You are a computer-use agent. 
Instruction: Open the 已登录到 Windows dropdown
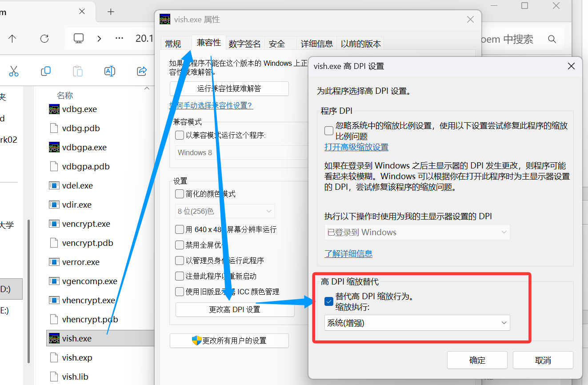417,232
